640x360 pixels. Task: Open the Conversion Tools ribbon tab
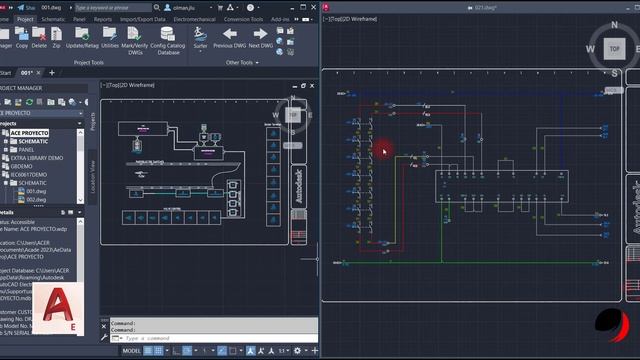pos(244,19)
